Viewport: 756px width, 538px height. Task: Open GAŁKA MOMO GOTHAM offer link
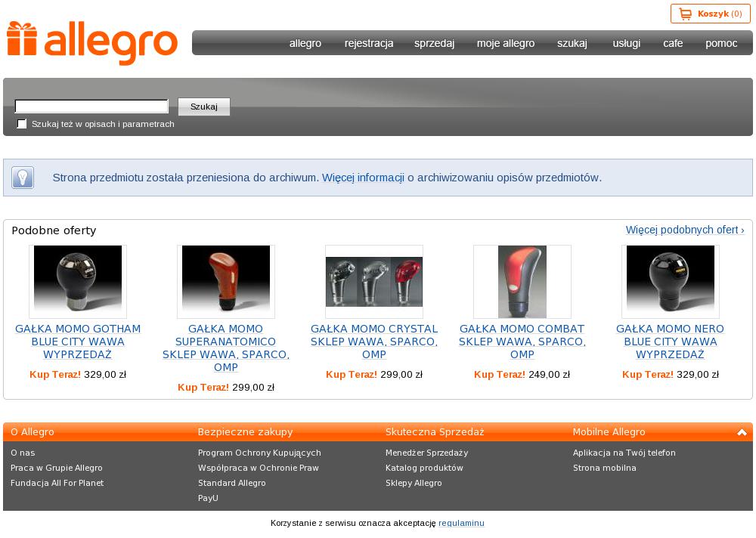78,342
